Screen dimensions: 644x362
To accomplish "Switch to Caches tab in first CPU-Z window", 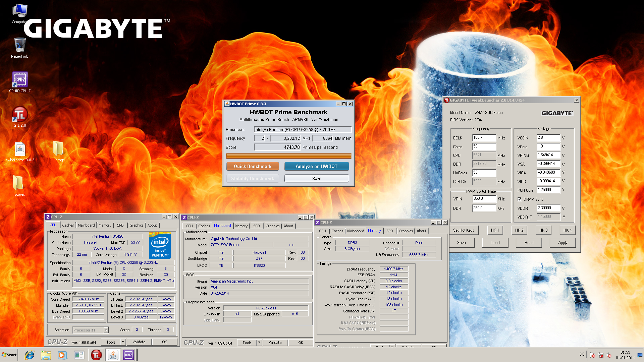I will (x=68, y=225).
